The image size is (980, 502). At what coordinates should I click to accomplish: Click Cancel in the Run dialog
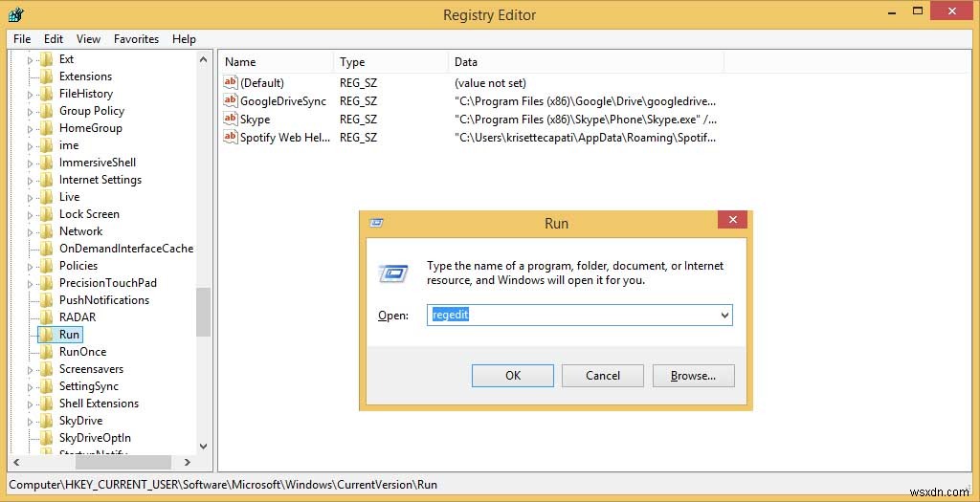point(603,376)
